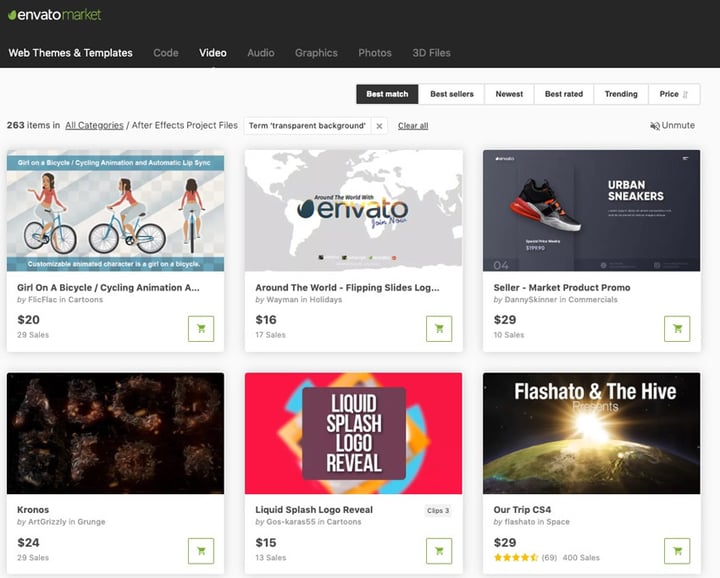The width and height of the screenshot is (720, 578).
Task: Select the After Effects Project Files breadcrumb
Action: [x=185, y=125]
